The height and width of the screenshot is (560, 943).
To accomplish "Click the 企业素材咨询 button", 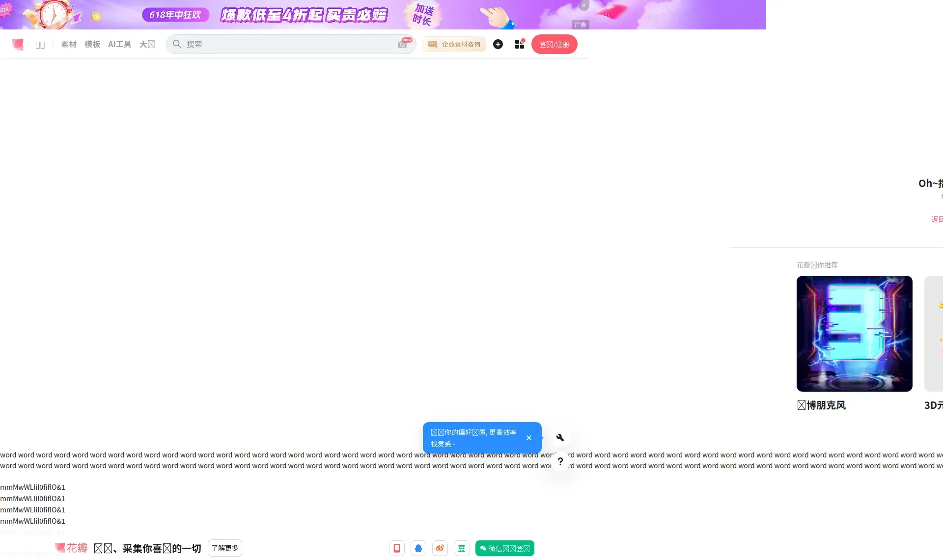I will [454, 44].
